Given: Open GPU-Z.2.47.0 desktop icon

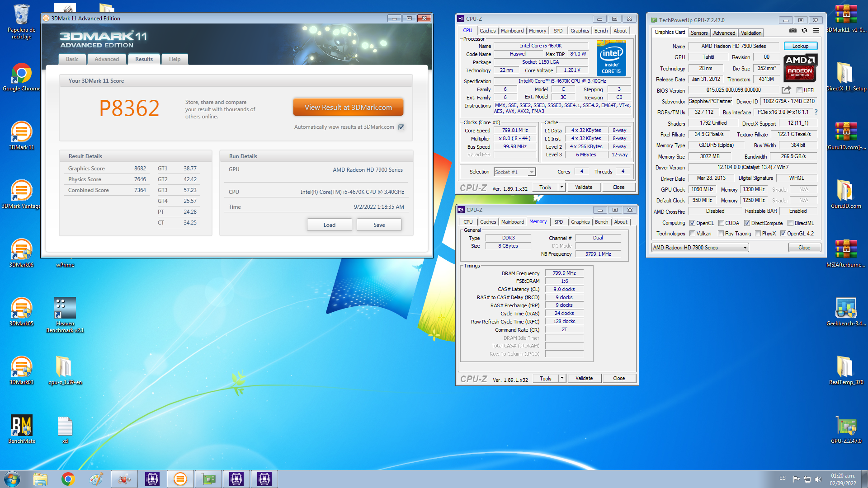Looking at the screenshot, I should coord(846,429).
